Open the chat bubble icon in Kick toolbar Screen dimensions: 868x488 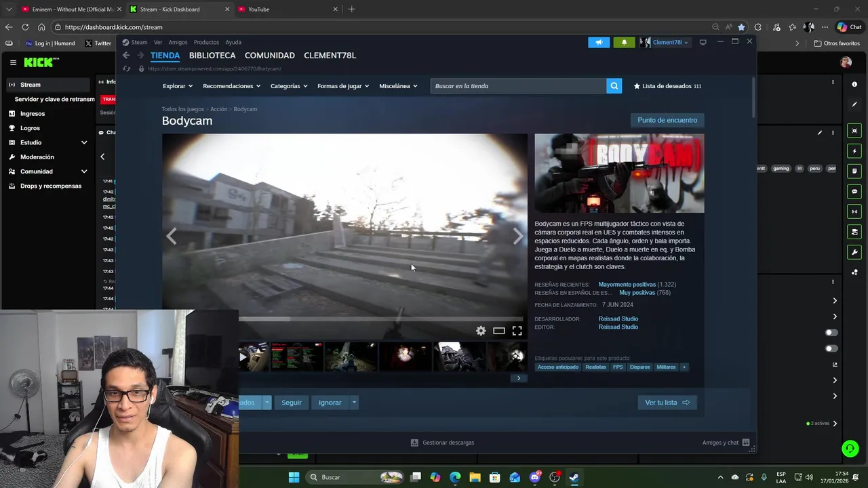[x=854, y=192]
